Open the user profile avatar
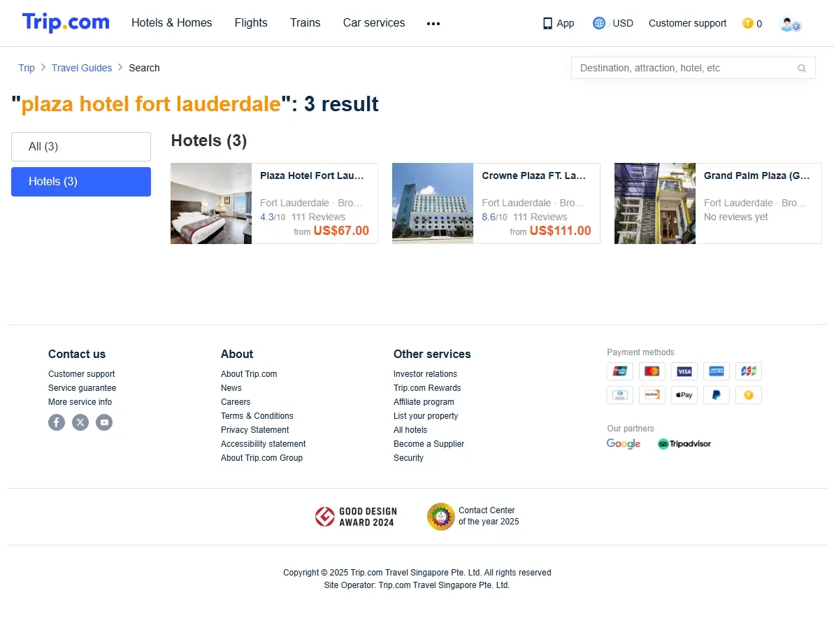 coord(790,24)
